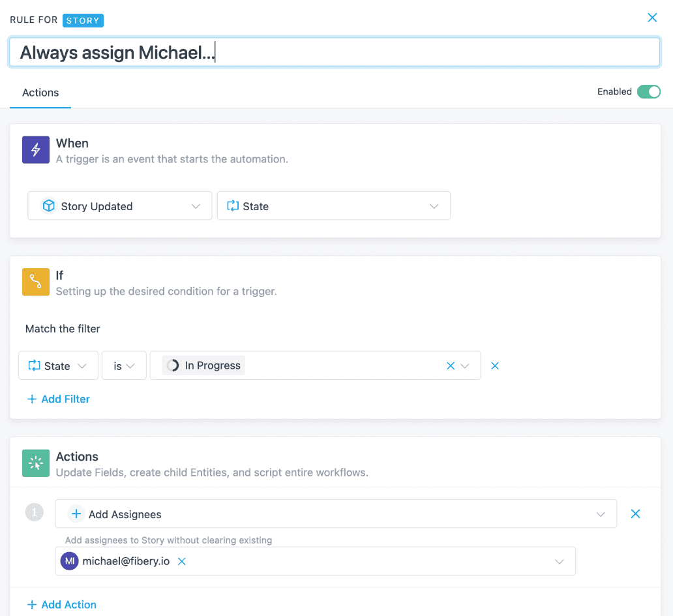The image size is (673, 616).
Task: Click Add Filter to add a condition
Action: click(57, 399)
